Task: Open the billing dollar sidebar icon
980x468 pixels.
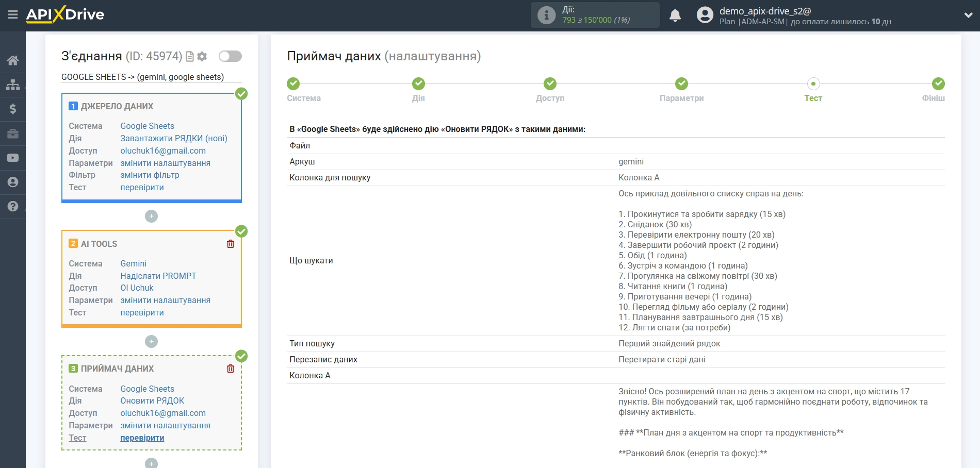Action: tap(13, 109)
